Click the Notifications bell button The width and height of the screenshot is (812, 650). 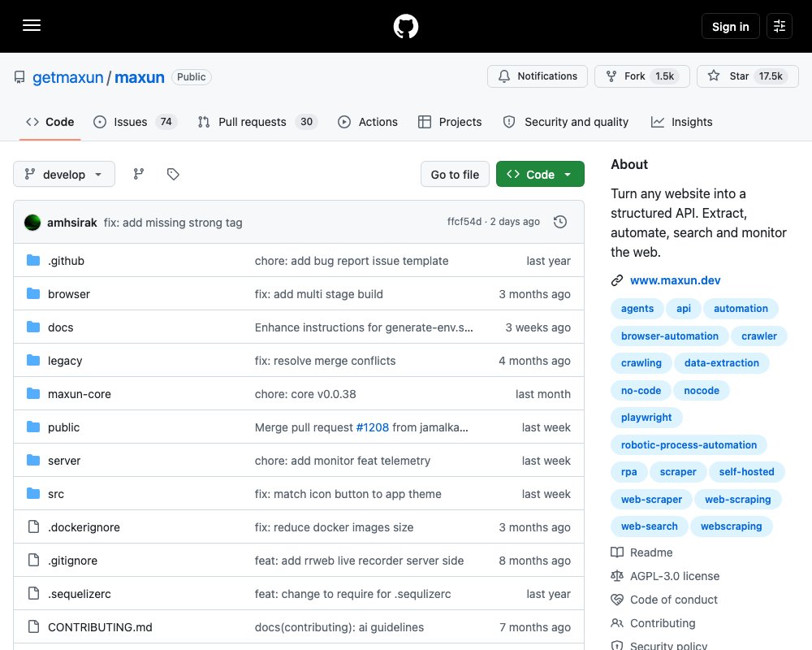coord(537,76)
